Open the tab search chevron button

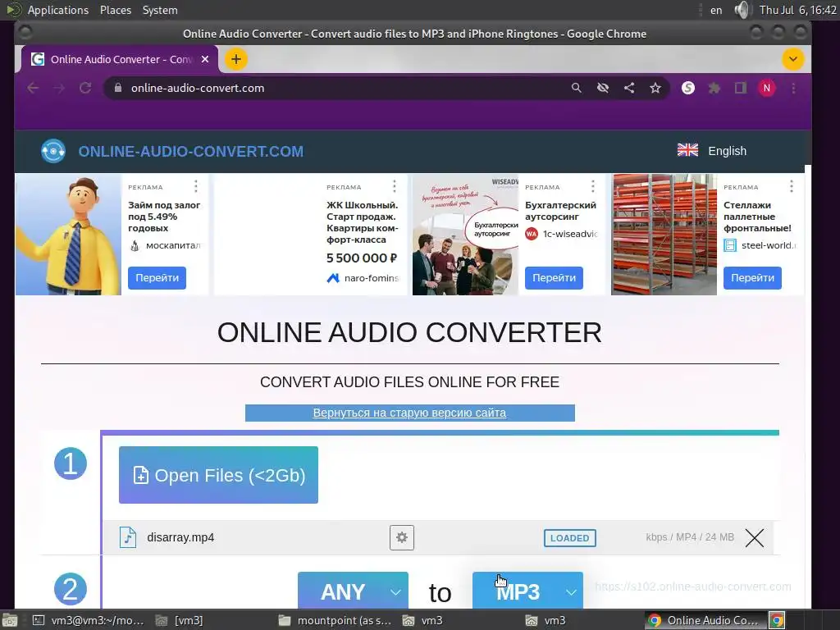pyautogui.click(x=793, y=59)
